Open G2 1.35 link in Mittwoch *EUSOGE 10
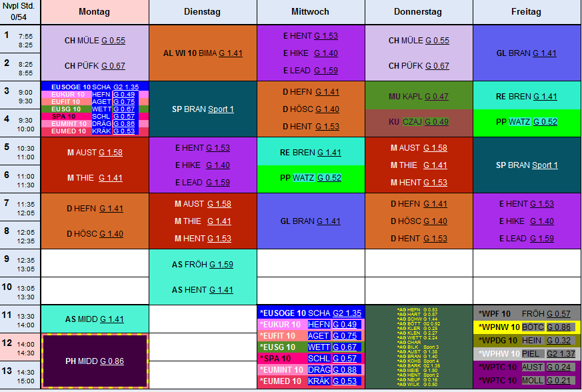582x392 pixels. click(x=347, y=313)
